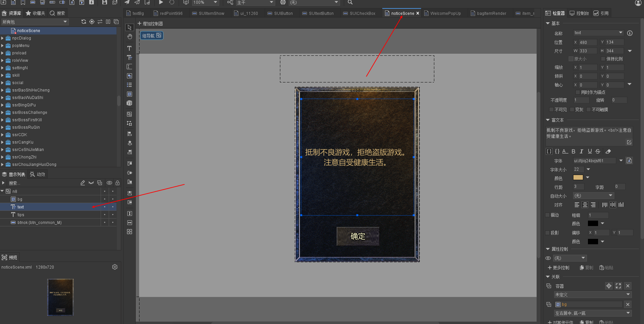
Task: Click the top toolbar magnifier search icon
Action: coord(350,2)
